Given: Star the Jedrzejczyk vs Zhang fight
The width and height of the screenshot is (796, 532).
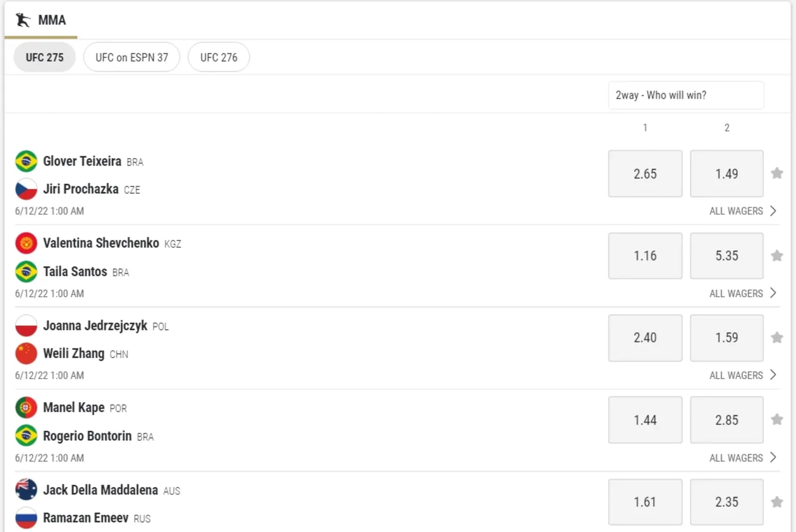Looking at the screenshot, I should tap(777, 338).
